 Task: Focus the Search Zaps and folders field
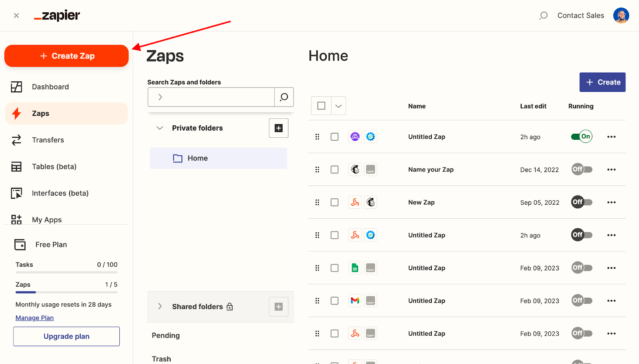tap(211, 97)
